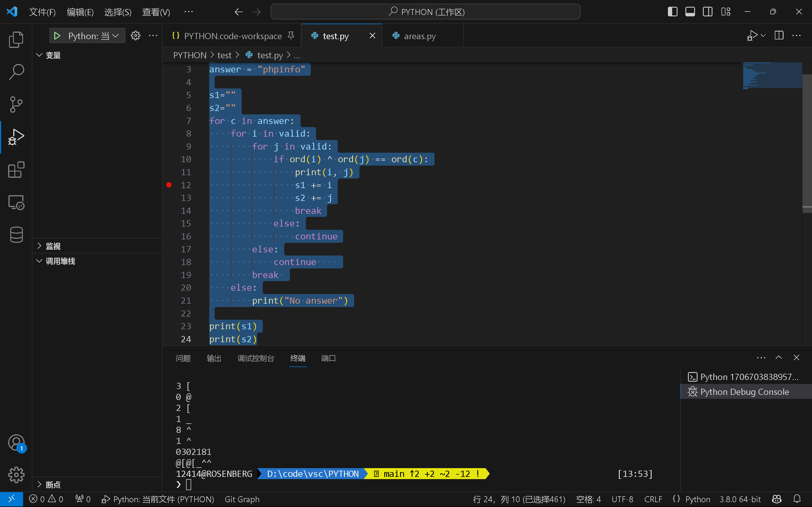812x507 pixels.
Task: Select the Python Debug Console terminal entry
Action: click(x=744, y=392)
